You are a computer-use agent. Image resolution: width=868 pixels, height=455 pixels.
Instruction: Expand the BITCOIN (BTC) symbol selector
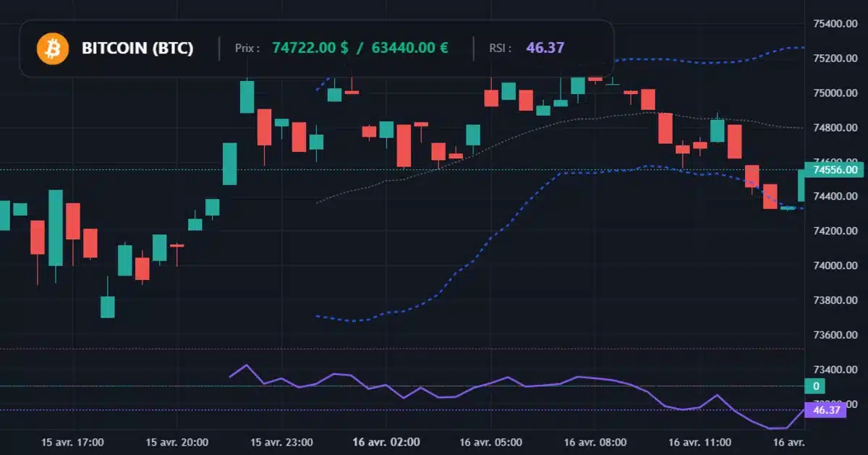[x=137, y=48]
